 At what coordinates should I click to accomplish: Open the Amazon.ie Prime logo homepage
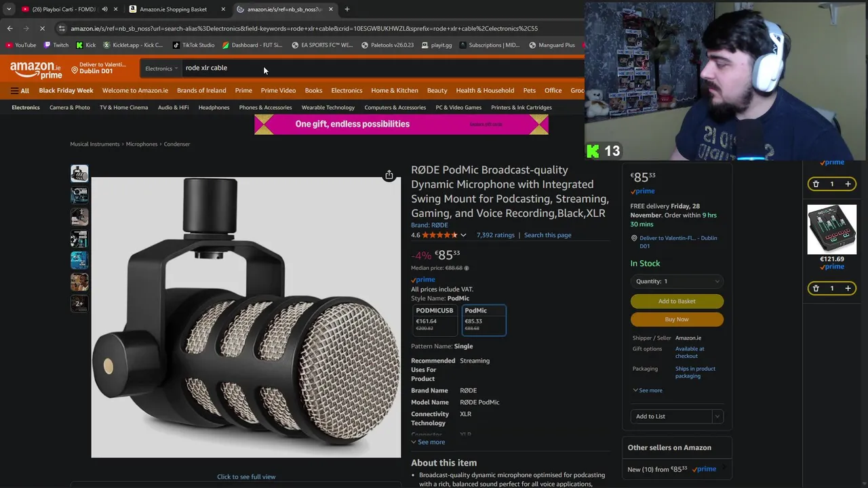36,68
